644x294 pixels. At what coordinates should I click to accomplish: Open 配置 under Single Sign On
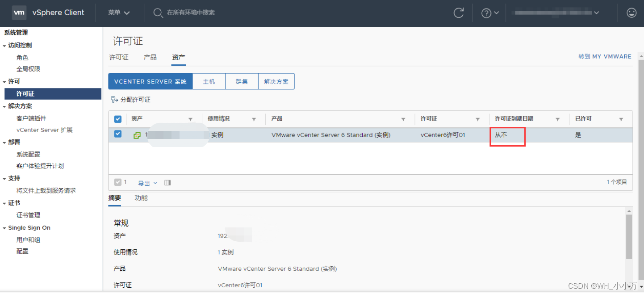[22, 251]
